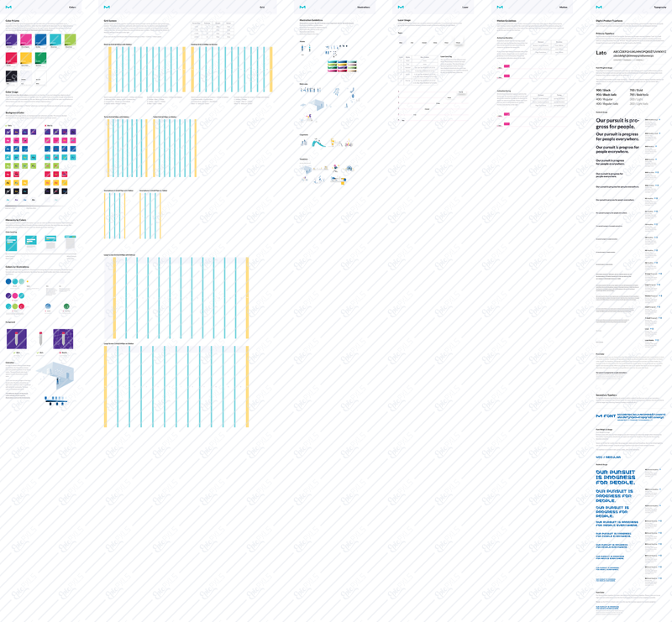Click the M logo on the Motion page
This screenshot has width=672, height=622.
[x=500, y=8]
